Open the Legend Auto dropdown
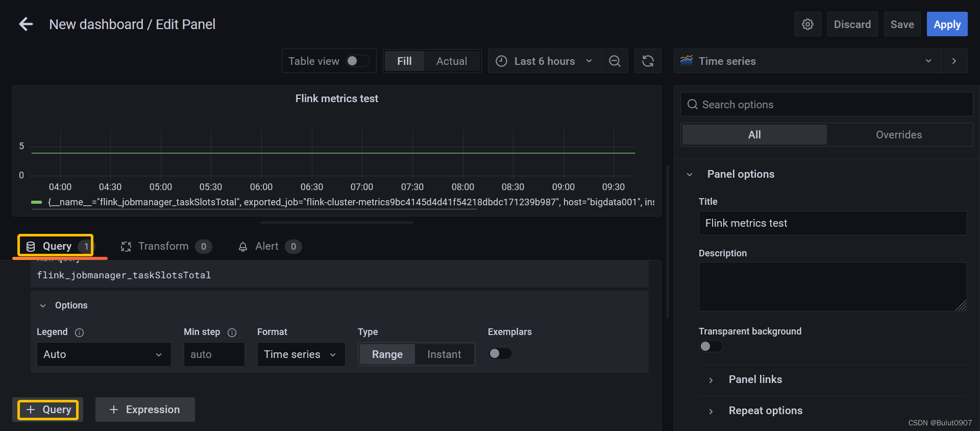The image size is (980, 431). click(x=104, y=354)
